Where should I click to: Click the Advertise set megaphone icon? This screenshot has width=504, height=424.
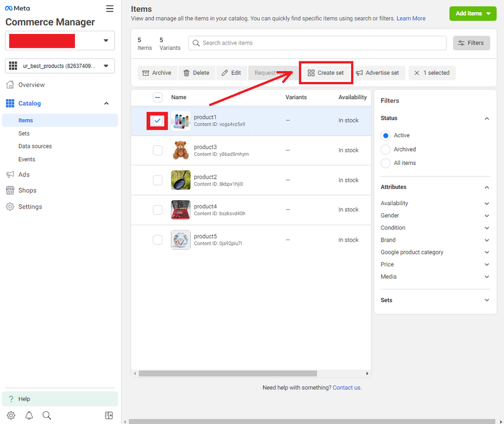coord(359,73)
